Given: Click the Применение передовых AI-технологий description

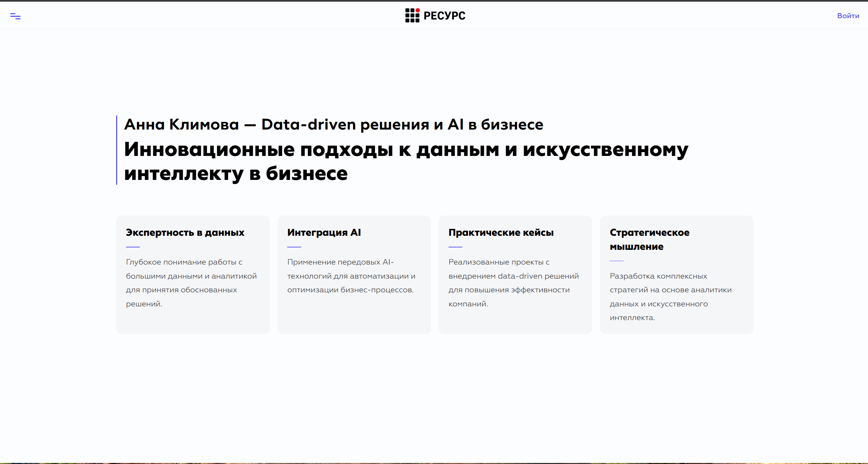Looking at the screenshot, I should point(351,276).
